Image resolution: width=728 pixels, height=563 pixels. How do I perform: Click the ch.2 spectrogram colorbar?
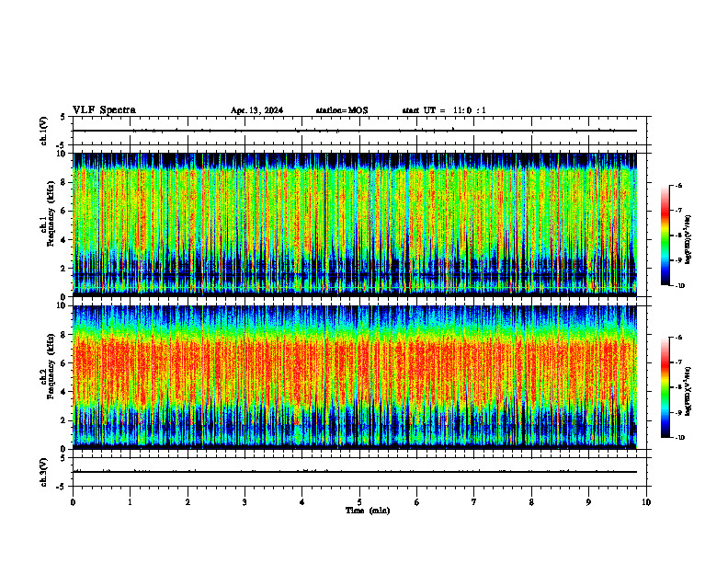665,387
